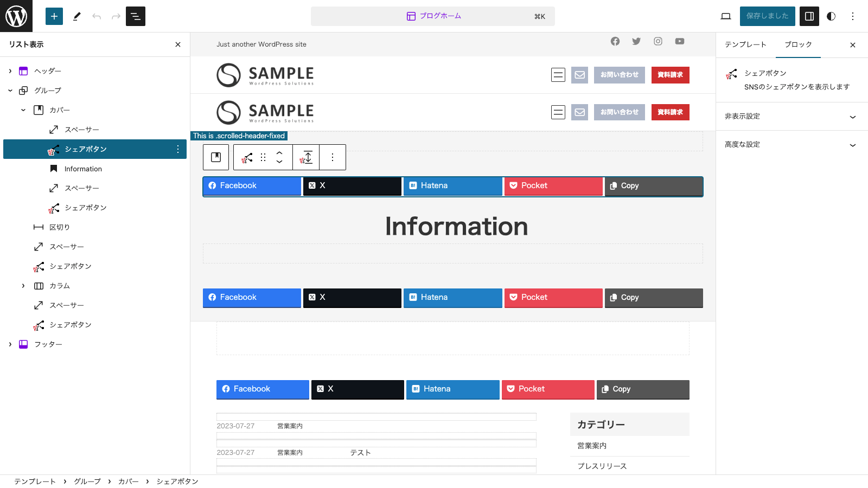868x488 pixels.
Task: Click the Facebook icon in top bar
Action: click(615, 41)
